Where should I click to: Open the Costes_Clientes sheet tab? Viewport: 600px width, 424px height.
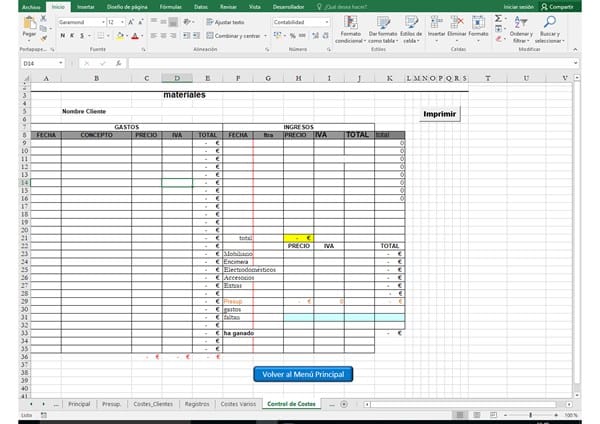coord(153,404)
